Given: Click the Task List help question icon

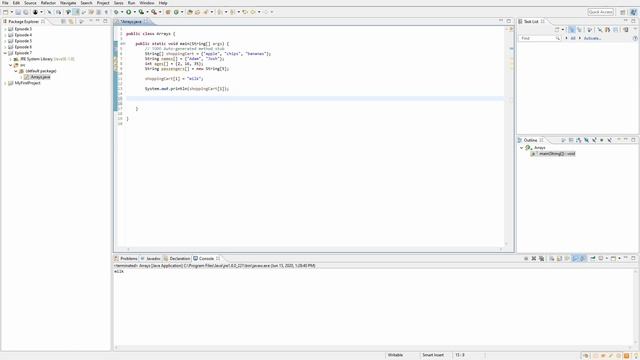Looking at the screenshot, I should [635, 38].
